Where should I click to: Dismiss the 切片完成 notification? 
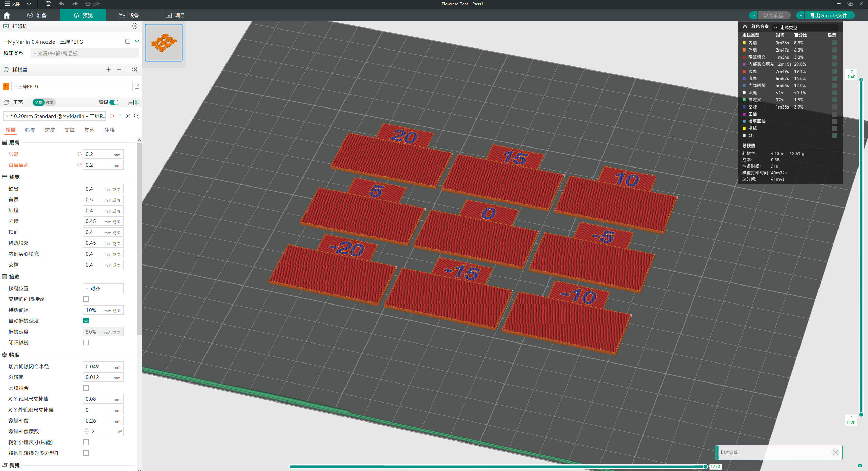click(x=835, y=452)
